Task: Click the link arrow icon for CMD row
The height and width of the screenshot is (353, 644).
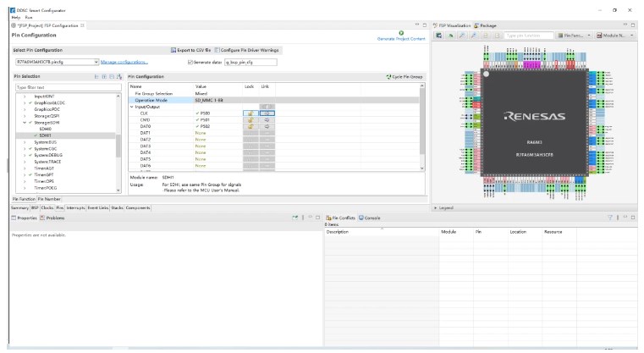Action: pos(267,120)
